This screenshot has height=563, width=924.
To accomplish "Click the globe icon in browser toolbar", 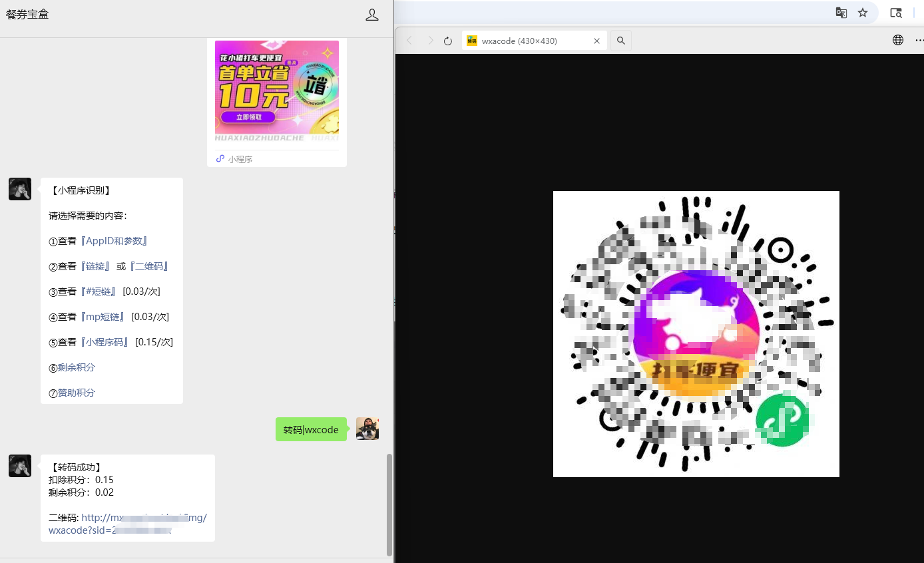I will [x=898, y=40].
